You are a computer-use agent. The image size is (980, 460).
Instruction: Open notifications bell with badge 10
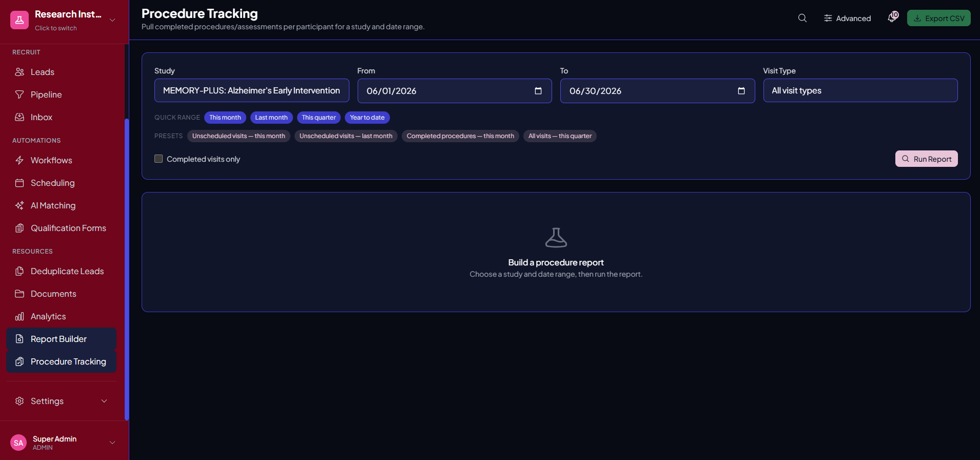[x=892, y=18]
